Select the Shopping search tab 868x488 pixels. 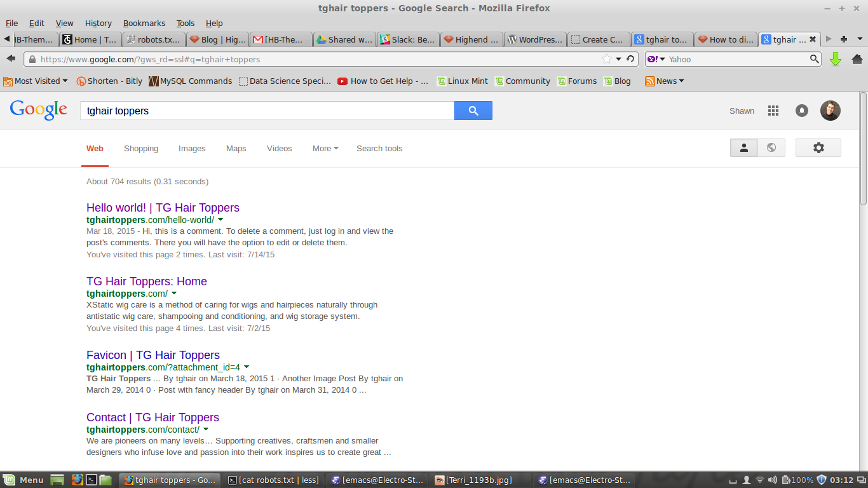pyautogui.click(x=141, y=148)
